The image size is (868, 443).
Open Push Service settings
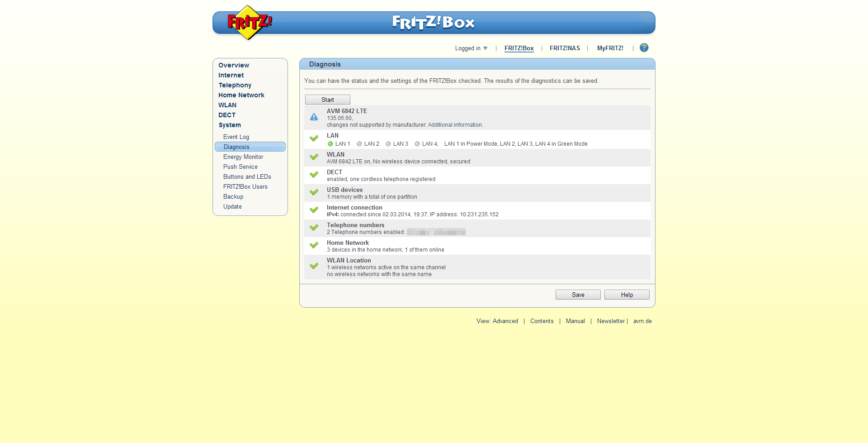click(x=241, y=167)
